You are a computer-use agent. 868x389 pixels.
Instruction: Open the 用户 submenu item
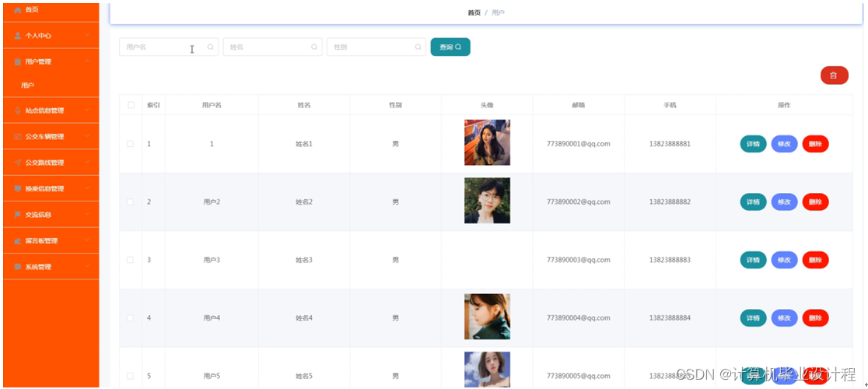pos(28,86)
